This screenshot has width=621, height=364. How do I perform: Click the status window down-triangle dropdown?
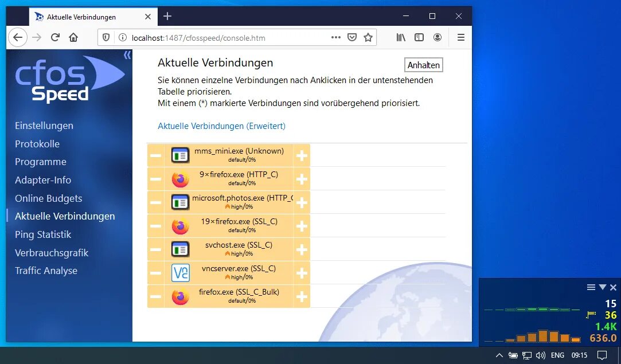point(603,287)
